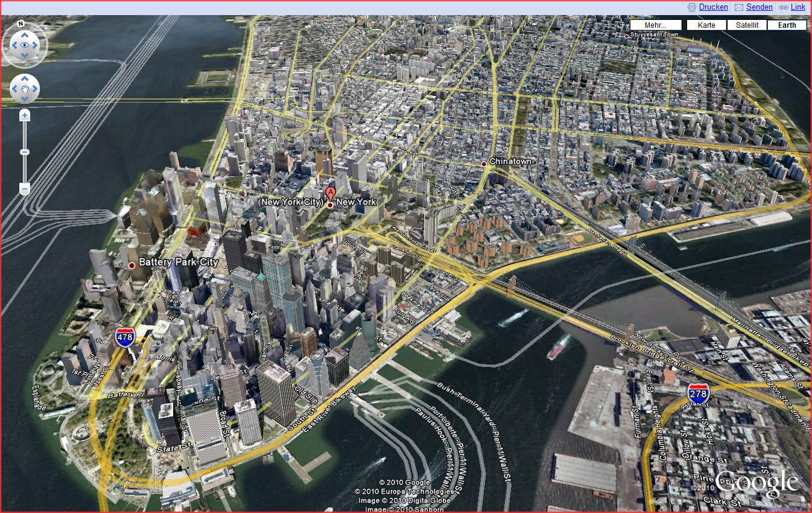Zoom in with the plus button
This screenshot has width=812, height=513.
tap(25, 115)
